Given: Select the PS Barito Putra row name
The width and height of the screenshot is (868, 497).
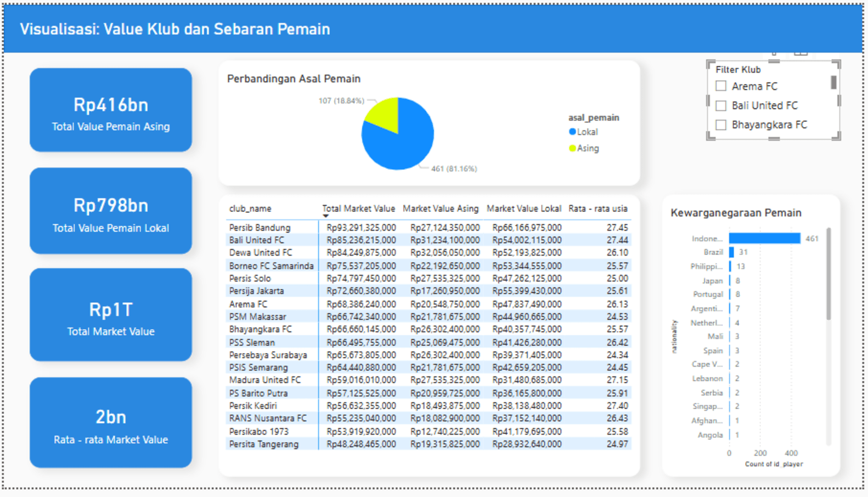Looking at the screenshot, I should pyautogui.click(x=258, y=393).
